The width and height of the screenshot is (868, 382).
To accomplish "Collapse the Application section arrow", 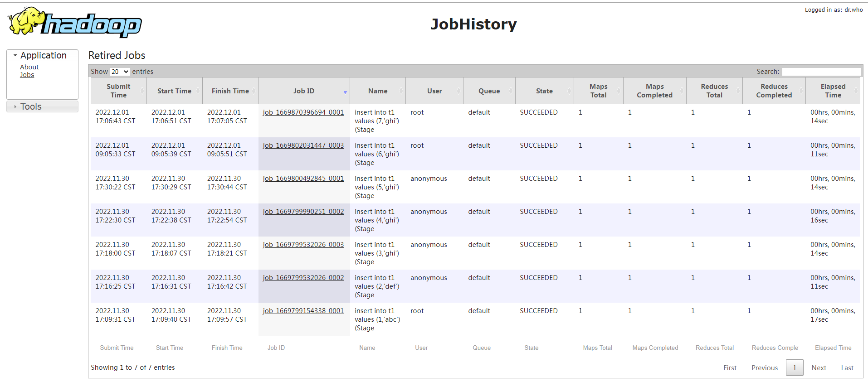I will point(15,55).
